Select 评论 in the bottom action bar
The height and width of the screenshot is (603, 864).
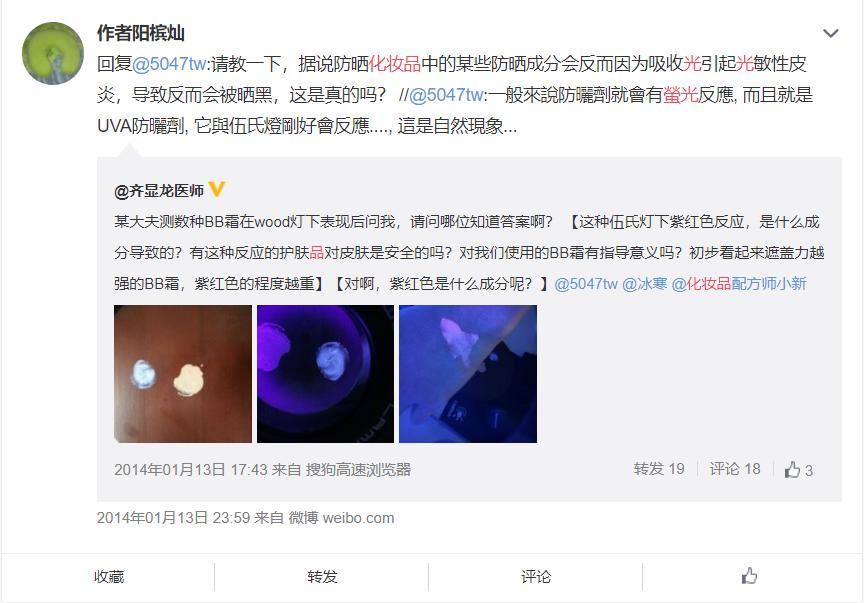[x=536, y=577]
